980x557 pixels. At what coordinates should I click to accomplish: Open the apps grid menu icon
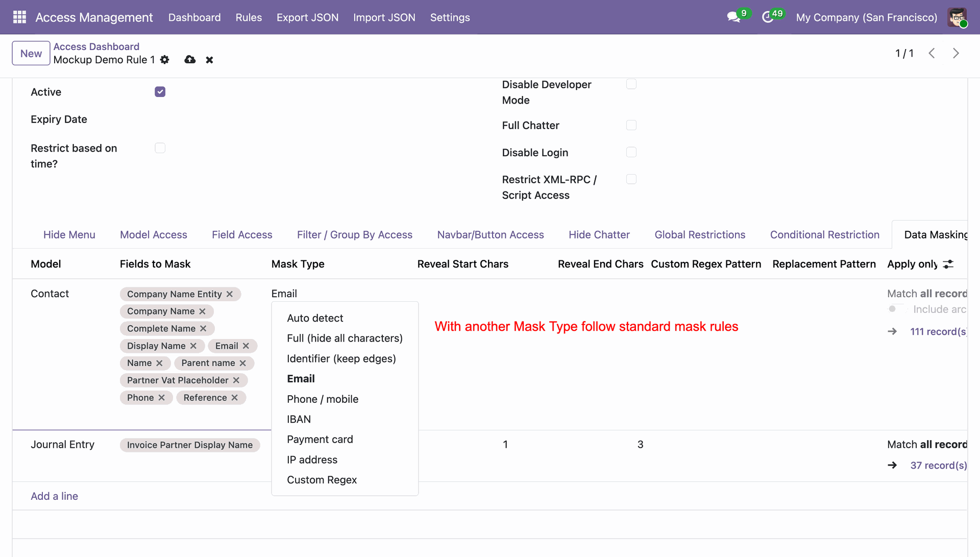tap(19, 17)
